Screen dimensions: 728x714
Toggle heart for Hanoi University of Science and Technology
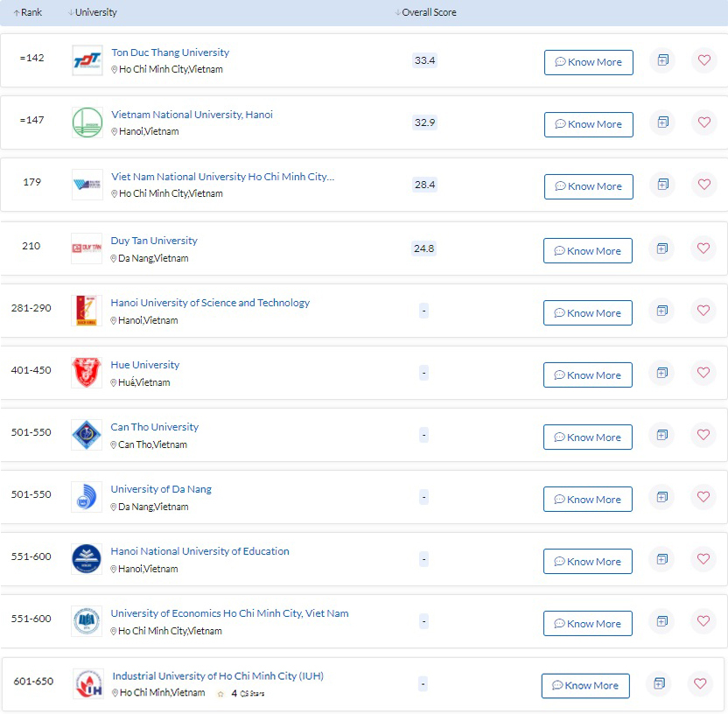(703, 311)
